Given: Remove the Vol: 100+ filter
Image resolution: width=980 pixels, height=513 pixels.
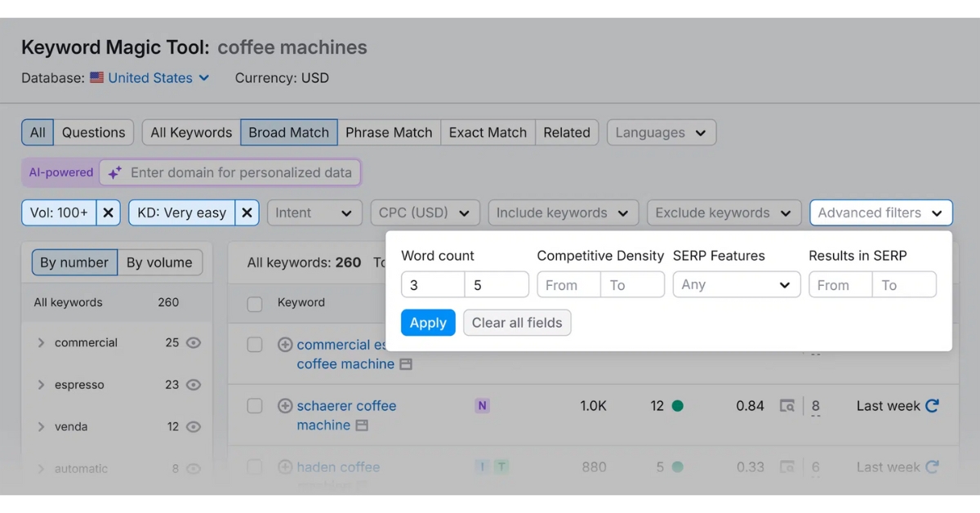Looking at the screenshot, I should [x=109, y=212].
